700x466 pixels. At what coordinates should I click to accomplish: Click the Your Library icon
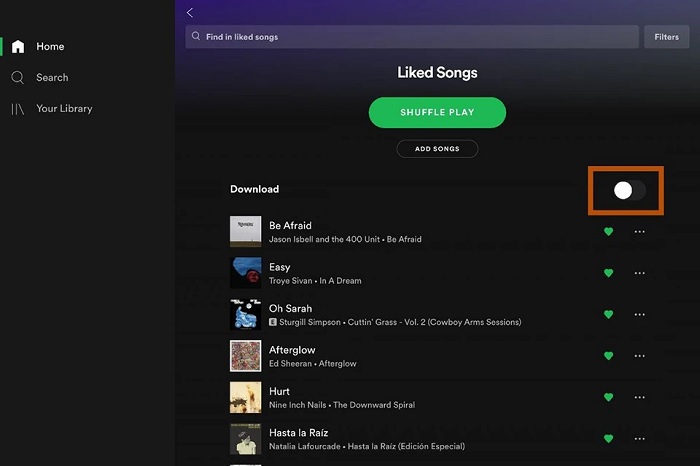coord(17,109)
